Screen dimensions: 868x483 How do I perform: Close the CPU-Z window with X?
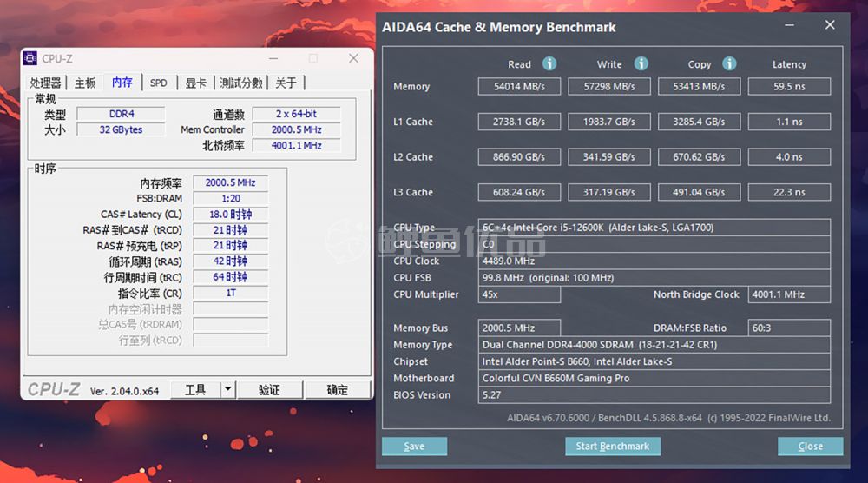pos(353,58)
